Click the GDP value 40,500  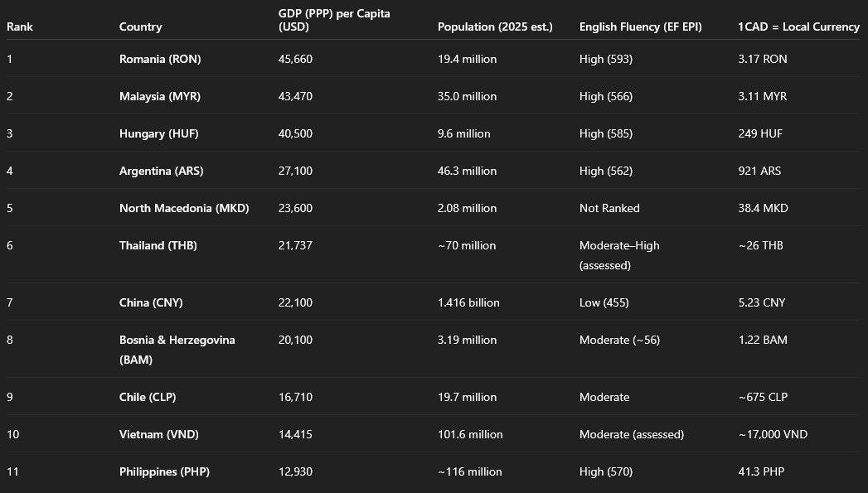click(x=295, y=133)
